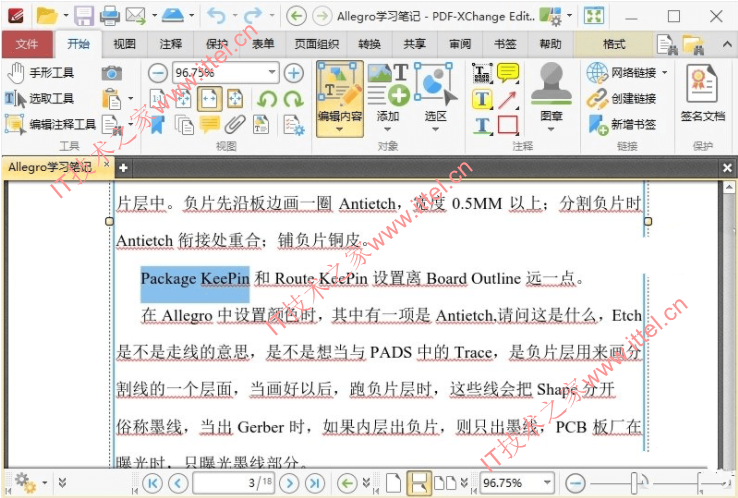Expand options gear dropdown in status bar
The image size is (738, 498).
(44, 483)
